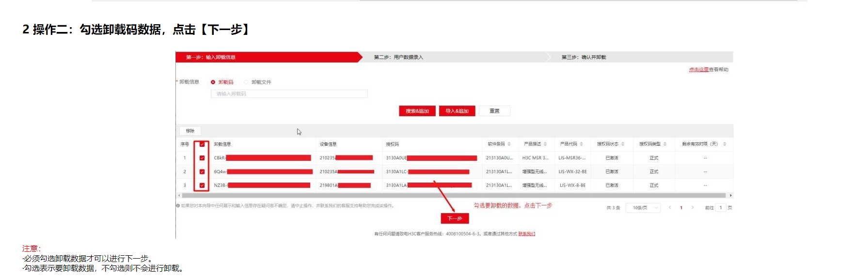Select page 1 in pagination

[x=681, y=208]
